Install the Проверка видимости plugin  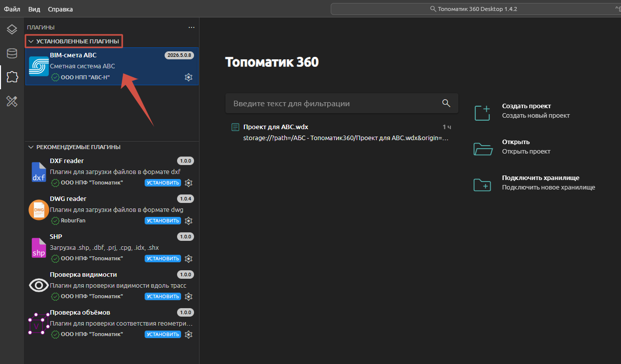pyautogui.click(x=163, y=296)
